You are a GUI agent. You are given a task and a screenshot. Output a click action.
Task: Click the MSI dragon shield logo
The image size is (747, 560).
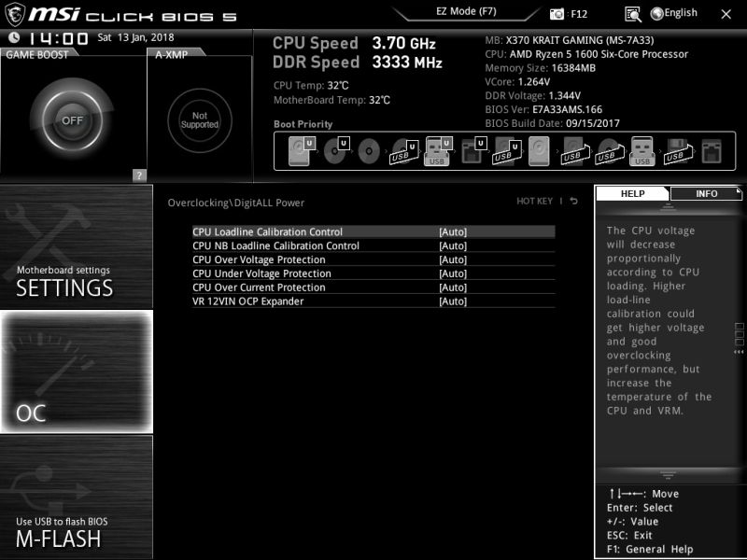[x=14, y=14]
